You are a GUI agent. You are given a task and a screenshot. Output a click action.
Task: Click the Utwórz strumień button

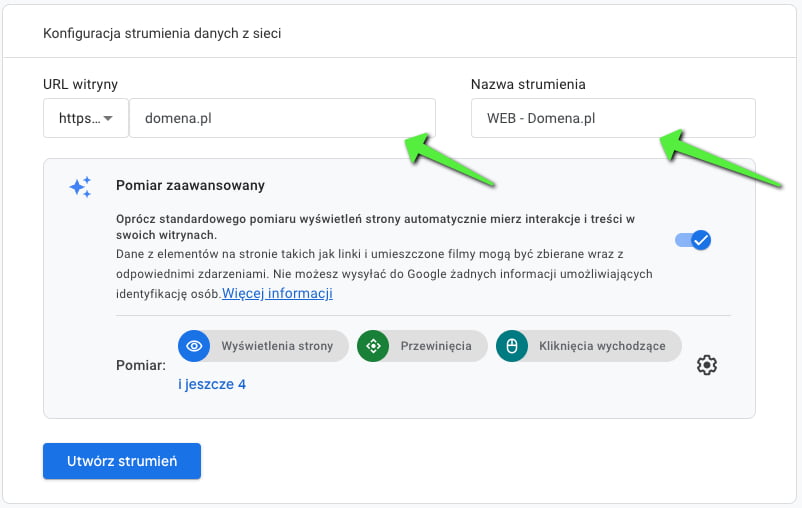coord(122,461)
